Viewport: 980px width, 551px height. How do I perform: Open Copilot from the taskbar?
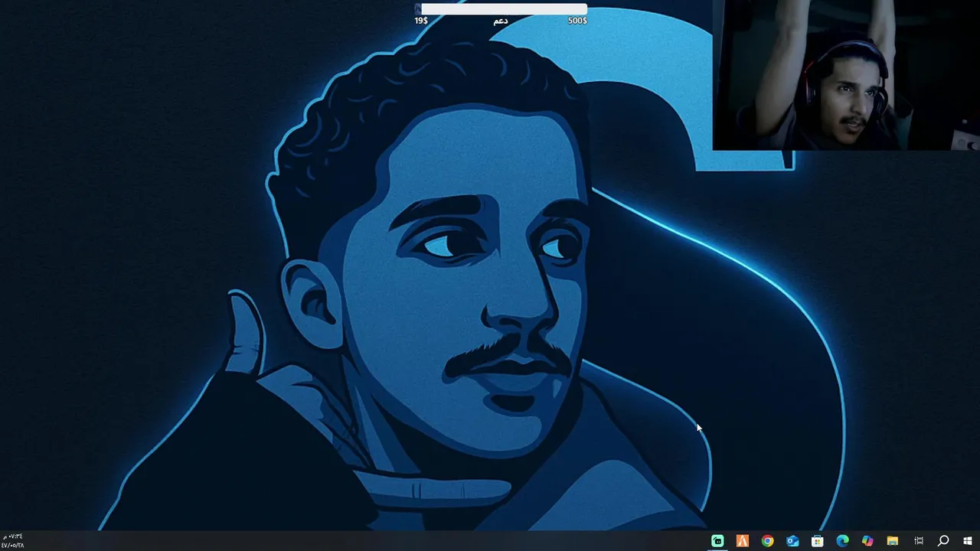tap(867, 541)
